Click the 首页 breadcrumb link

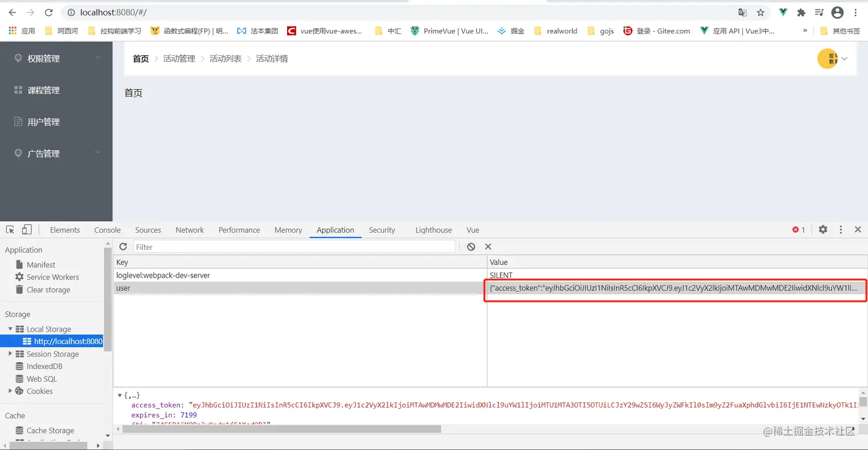pyautogui.click(x=141, y=59)
